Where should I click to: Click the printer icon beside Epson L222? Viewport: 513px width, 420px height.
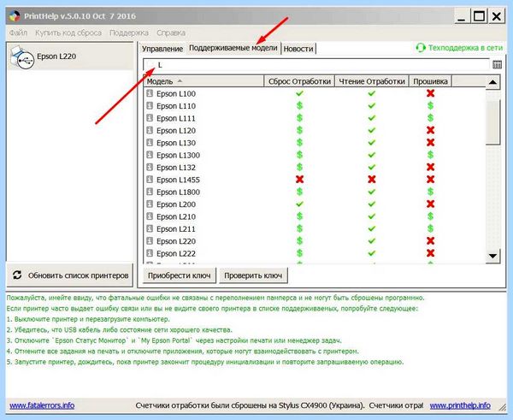coord(150,253)
